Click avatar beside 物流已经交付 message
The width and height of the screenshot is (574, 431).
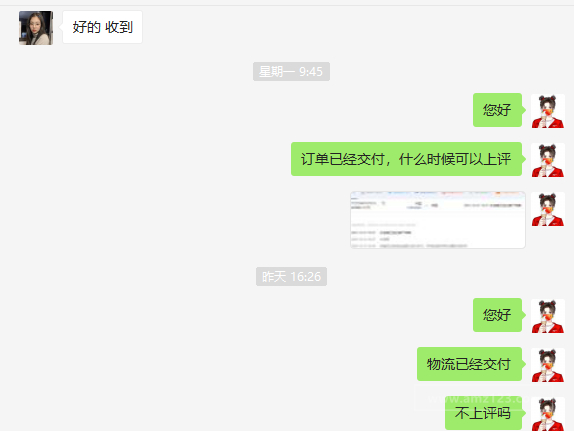tap(548, 365)
